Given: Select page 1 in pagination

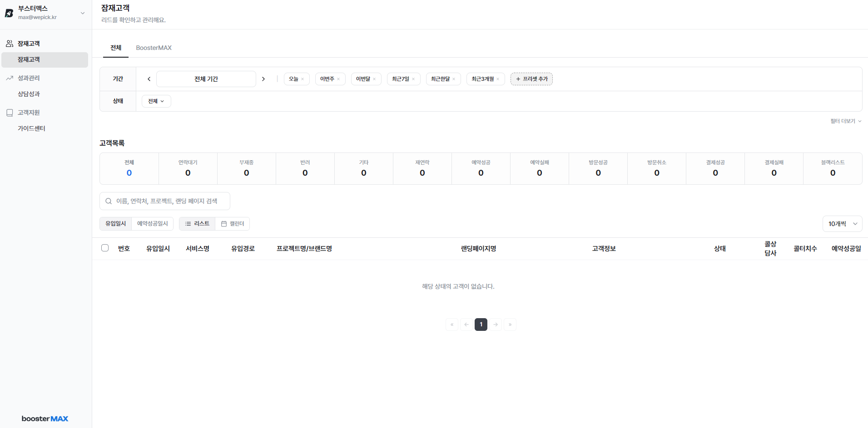Looking at the screenshot, I should coord(481,325).
